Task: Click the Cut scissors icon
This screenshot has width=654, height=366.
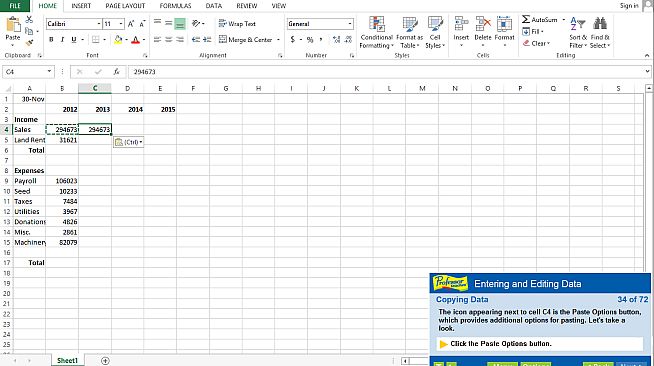Action: 29,20
